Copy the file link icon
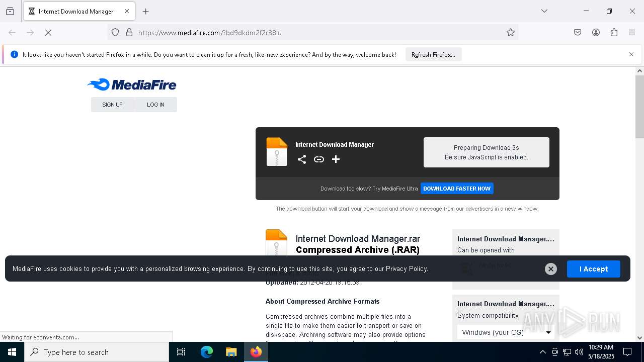Viewport: 644px width, 362px height. 319,159
